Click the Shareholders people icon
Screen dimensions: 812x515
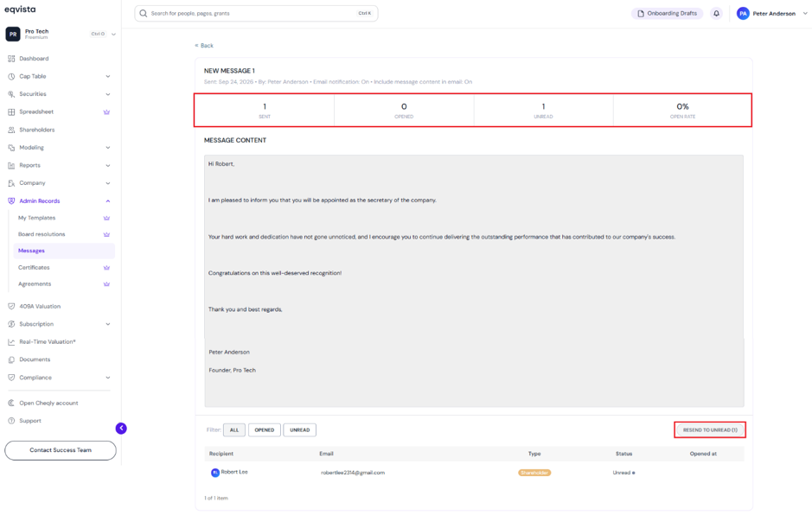pyautogui.click(x=11, y=130)
